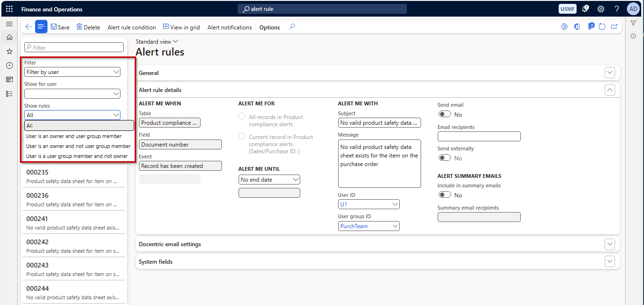Open in new window icon

click(x=614, y=27)
